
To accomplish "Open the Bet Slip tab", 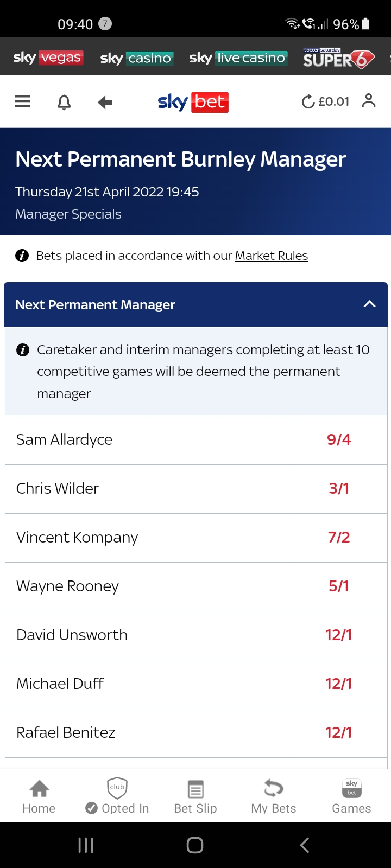I will tap(195, 796).
